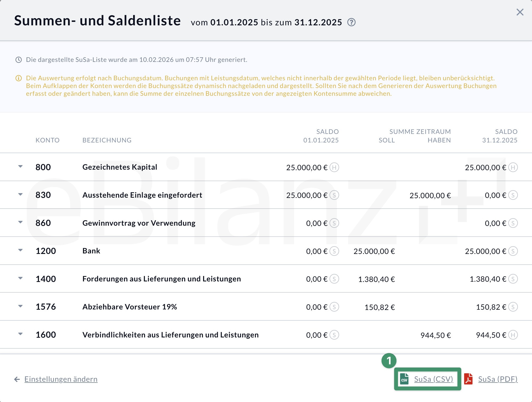Click account name Gewinnvortrag vor Verwendung

pos(139,223)
